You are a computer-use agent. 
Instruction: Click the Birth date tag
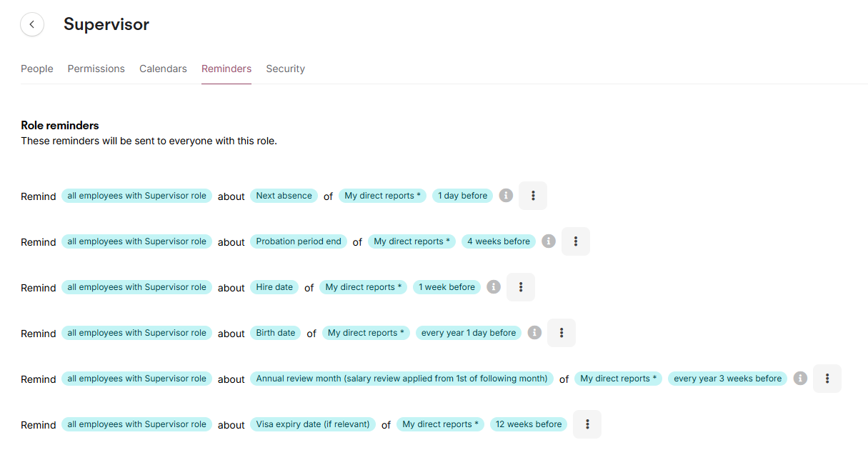pyautogui.click(x=276, y=333)
